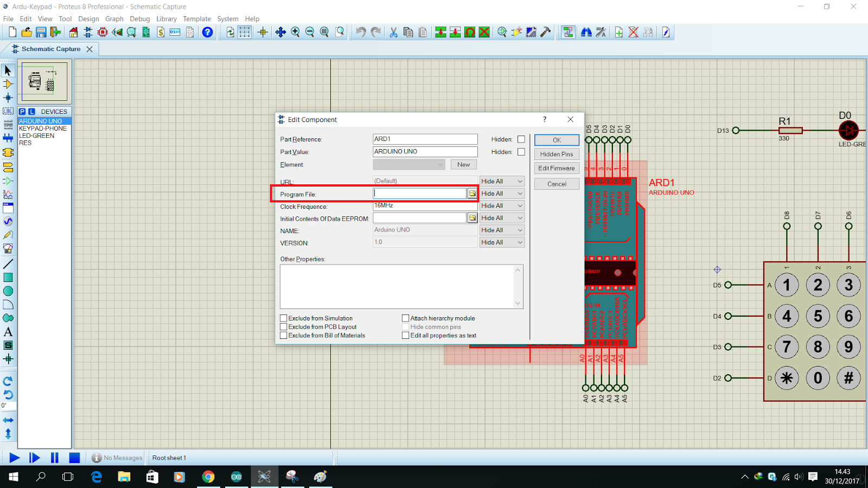Open the Arduino IDE taskbar icon
Viewport: 868px width, 488px height.
(x=237, y=477)
